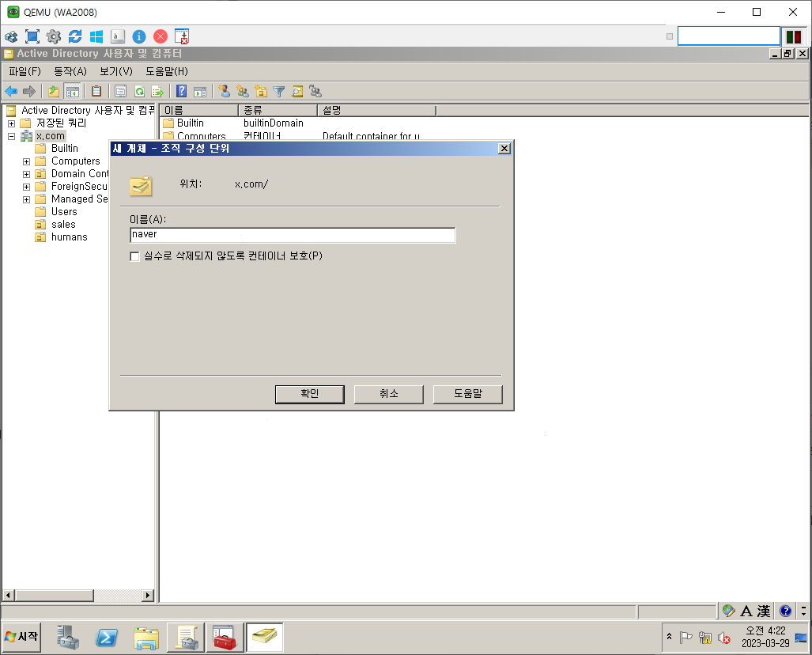812x655 pixels.
Task: Close the new organizational unit dialog
Action: (504, 149)
